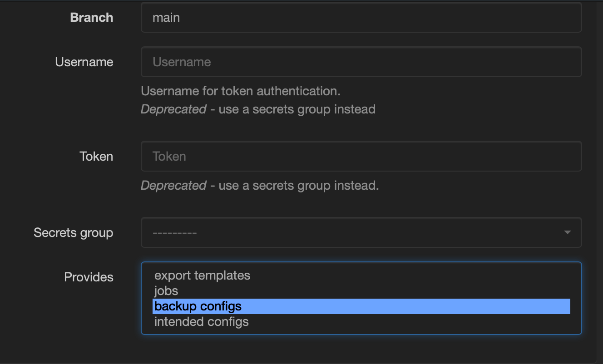Image resolution: width=603 pixels, height=364 pixels.
Task: Select jobs in the Provides list
Action: (166, 291)
